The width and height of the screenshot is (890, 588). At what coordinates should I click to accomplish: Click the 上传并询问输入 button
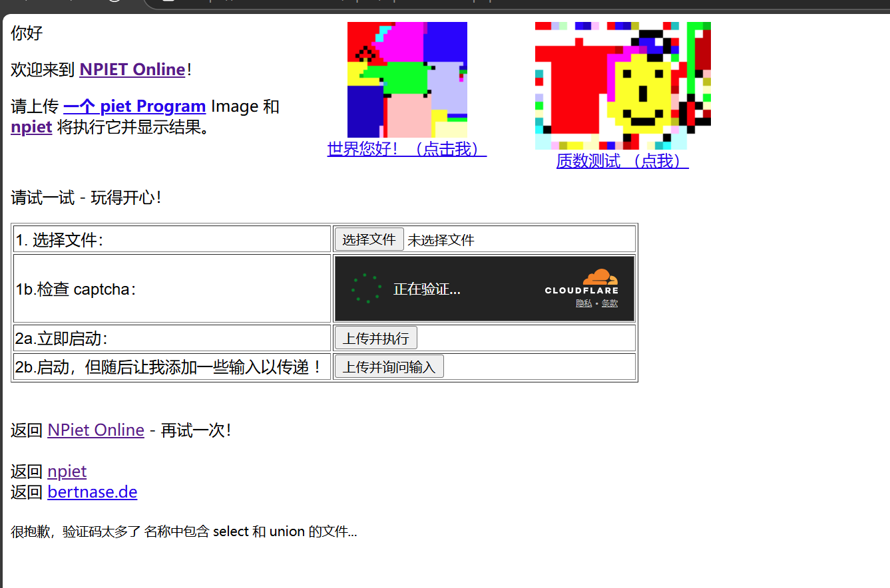tap(389, 367)
